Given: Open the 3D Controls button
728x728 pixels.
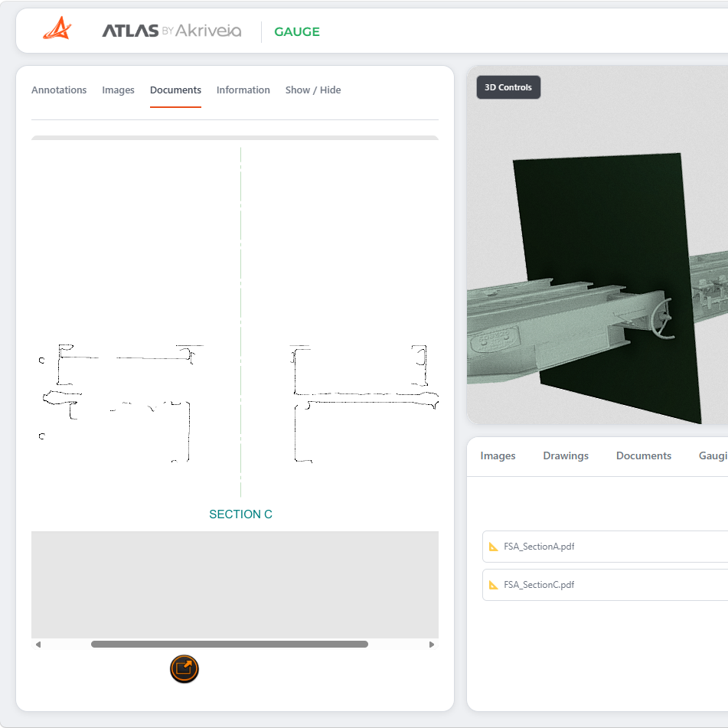Looking at the screenshot, I should click(508, 87).
